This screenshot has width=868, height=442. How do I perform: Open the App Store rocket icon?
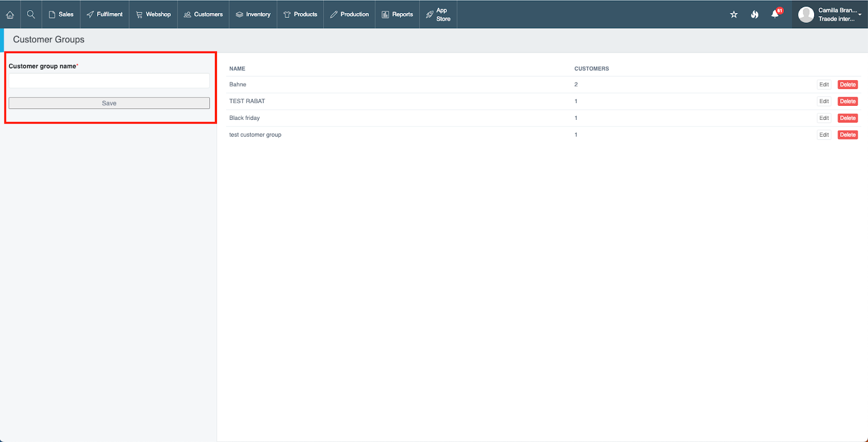[430, 15]
